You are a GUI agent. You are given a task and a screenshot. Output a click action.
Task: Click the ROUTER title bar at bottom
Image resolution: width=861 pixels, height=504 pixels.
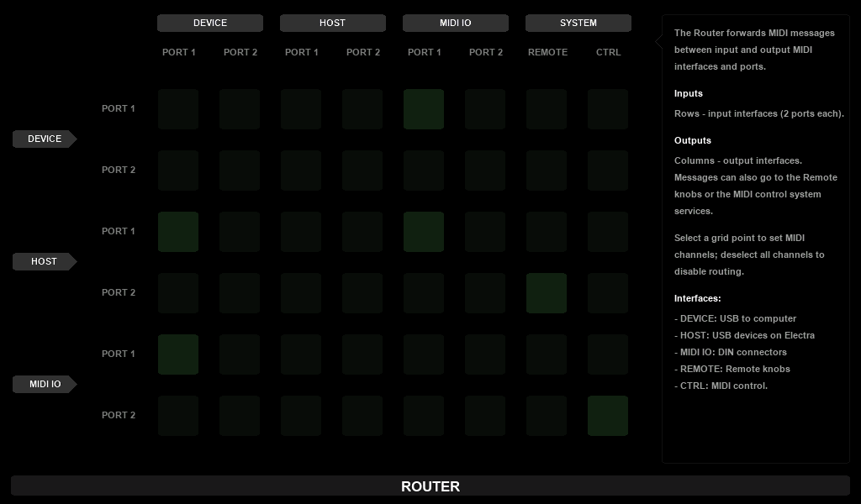click(430, 486)
